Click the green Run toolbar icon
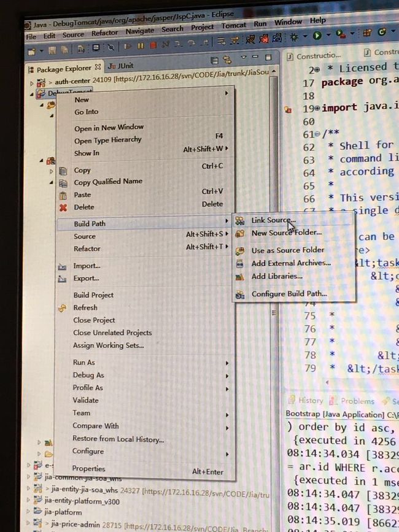This screenshot has width=399, height=532. 317,36
